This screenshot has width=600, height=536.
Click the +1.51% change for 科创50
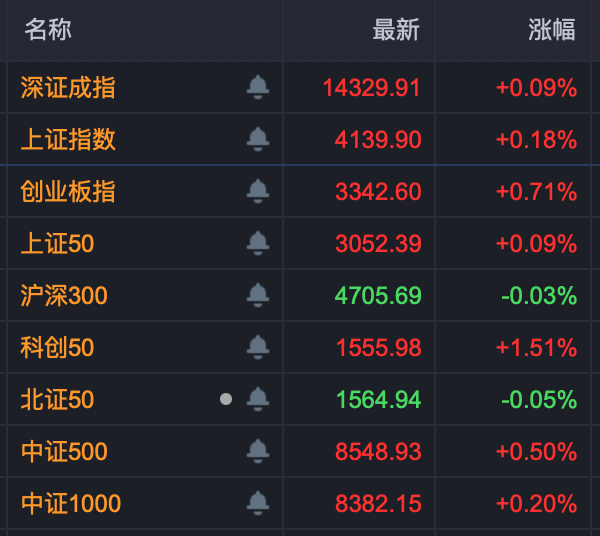point(536,348)
